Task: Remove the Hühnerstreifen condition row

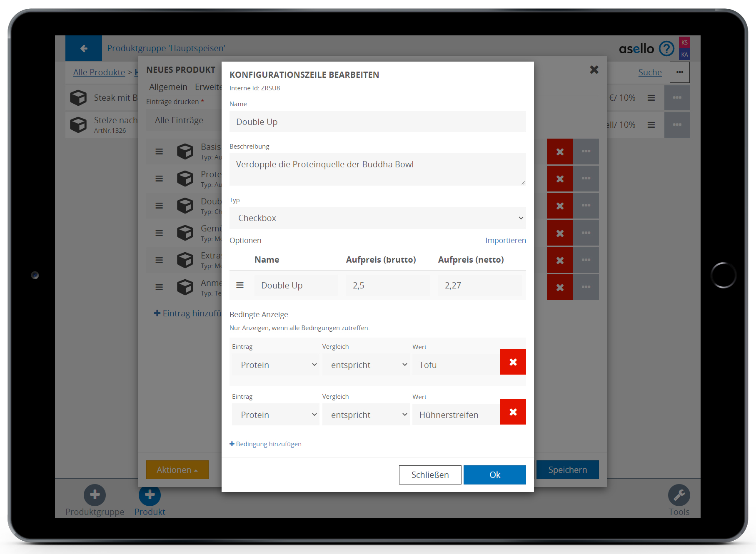Action: (x=513, y=412)
